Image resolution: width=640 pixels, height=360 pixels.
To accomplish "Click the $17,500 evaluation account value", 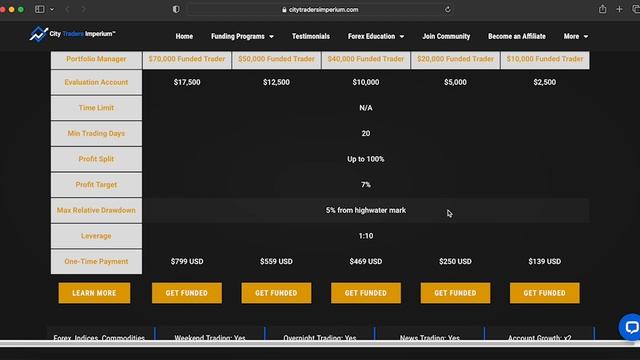I will (187, 82).
